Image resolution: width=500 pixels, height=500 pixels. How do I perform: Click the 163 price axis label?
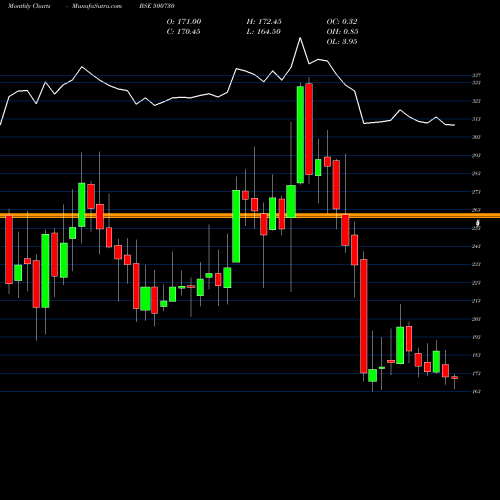pyautogui.click(x=476, y=391)
